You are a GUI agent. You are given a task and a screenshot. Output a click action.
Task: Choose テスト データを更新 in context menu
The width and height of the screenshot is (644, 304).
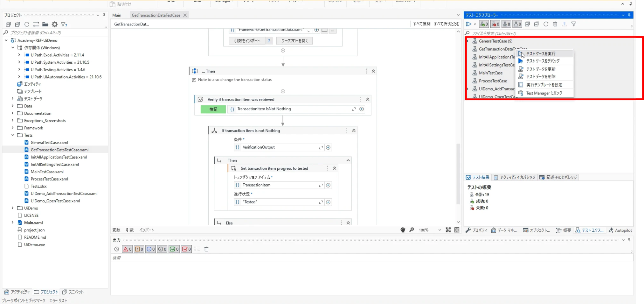pos(544,69)
